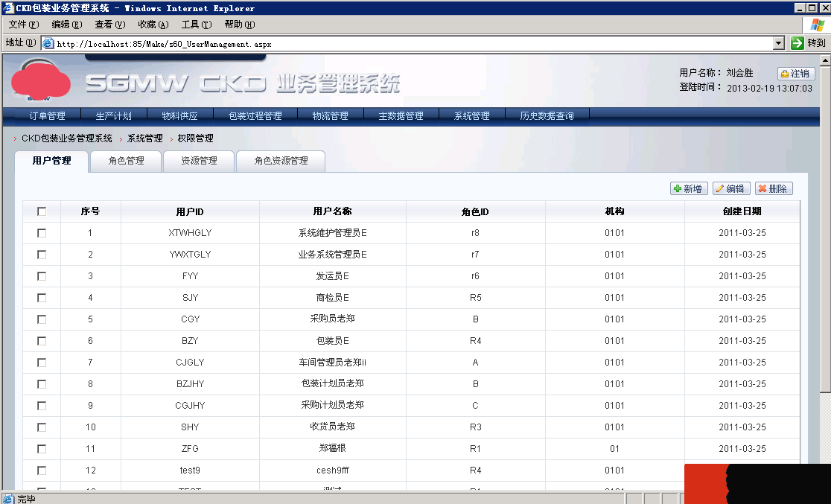The width and height of the screenshot is (831, 504).
Task: Open the 工具(T) menu
Action: tap(196, 25)
